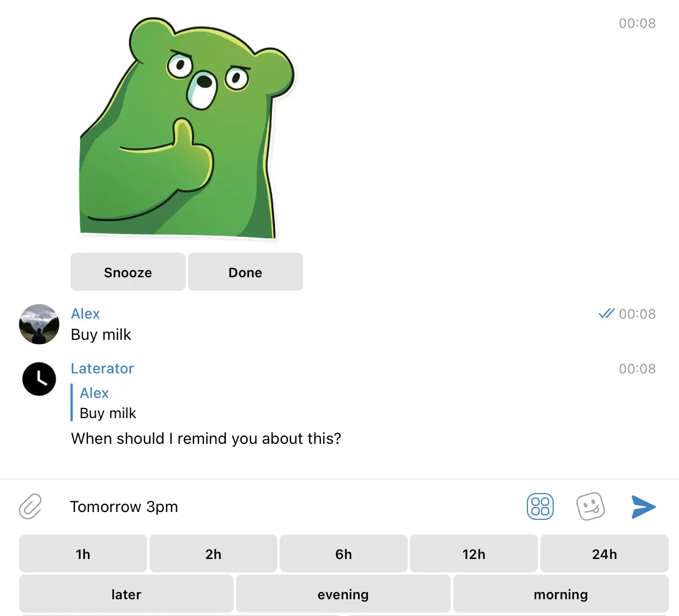Pick the morning reminder preset

tap(562, 594)
